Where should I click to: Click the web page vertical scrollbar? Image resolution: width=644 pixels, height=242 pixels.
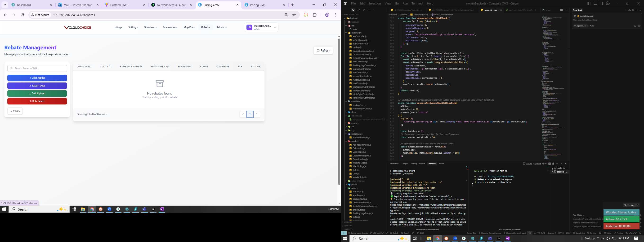(339, 112)
